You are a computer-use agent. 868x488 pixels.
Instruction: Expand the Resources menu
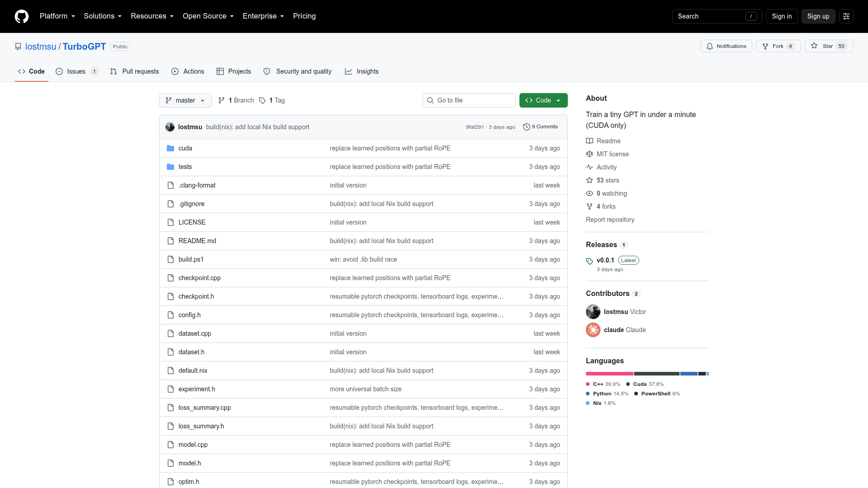(152, 16)
